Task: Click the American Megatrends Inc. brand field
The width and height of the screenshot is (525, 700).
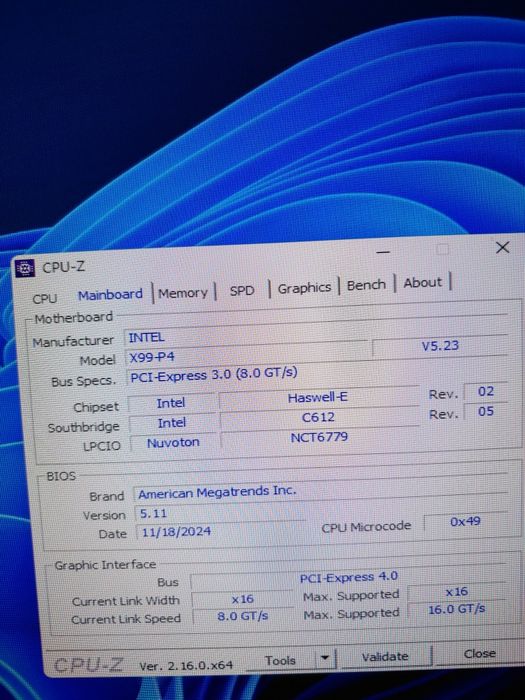Action: [320, 492]
